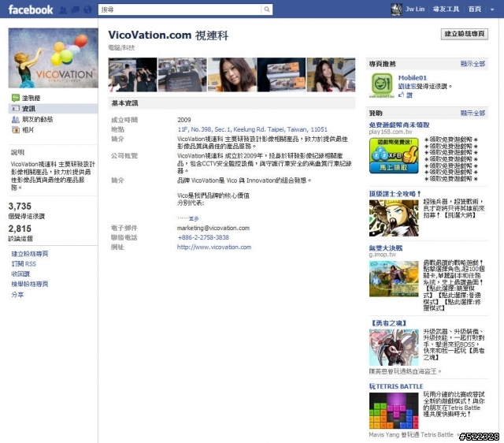Click the friends activity icon
This screenshot has height=443, width=504.
[16, 119]
